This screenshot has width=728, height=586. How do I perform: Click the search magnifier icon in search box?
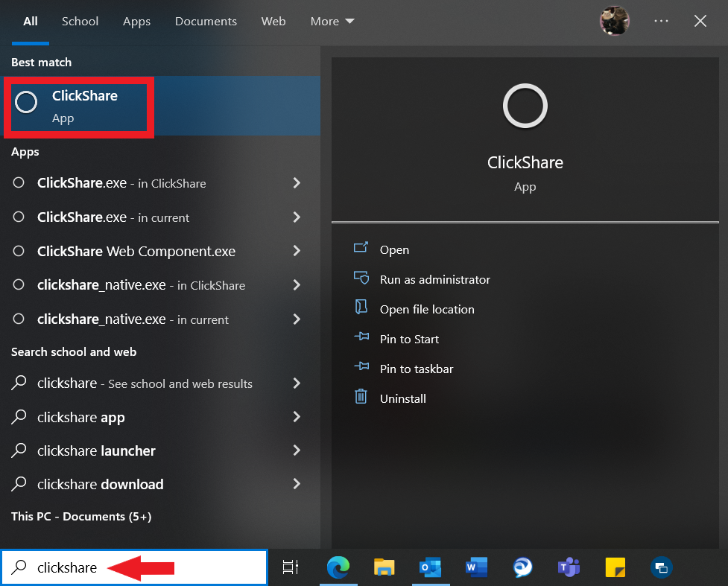tap(19, 567)
